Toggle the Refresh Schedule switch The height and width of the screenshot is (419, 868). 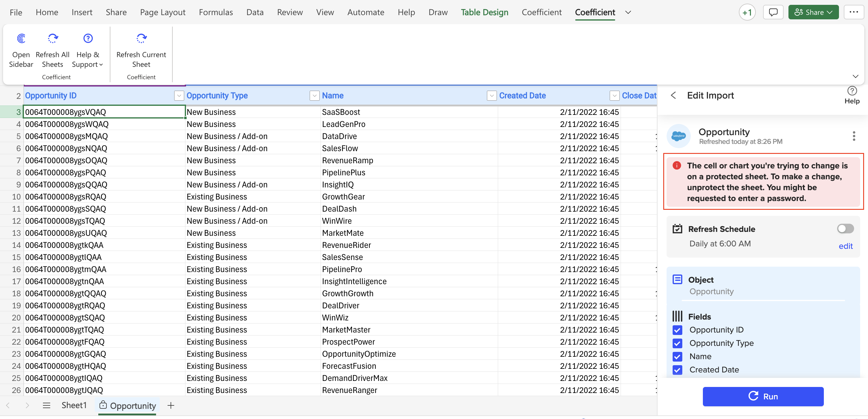coord(845,229)
